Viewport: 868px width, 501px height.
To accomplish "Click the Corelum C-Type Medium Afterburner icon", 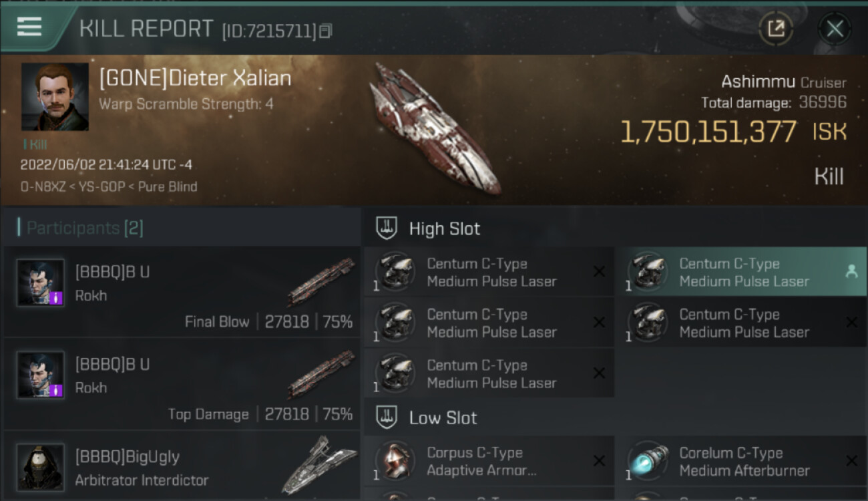I will pos(647,462).
